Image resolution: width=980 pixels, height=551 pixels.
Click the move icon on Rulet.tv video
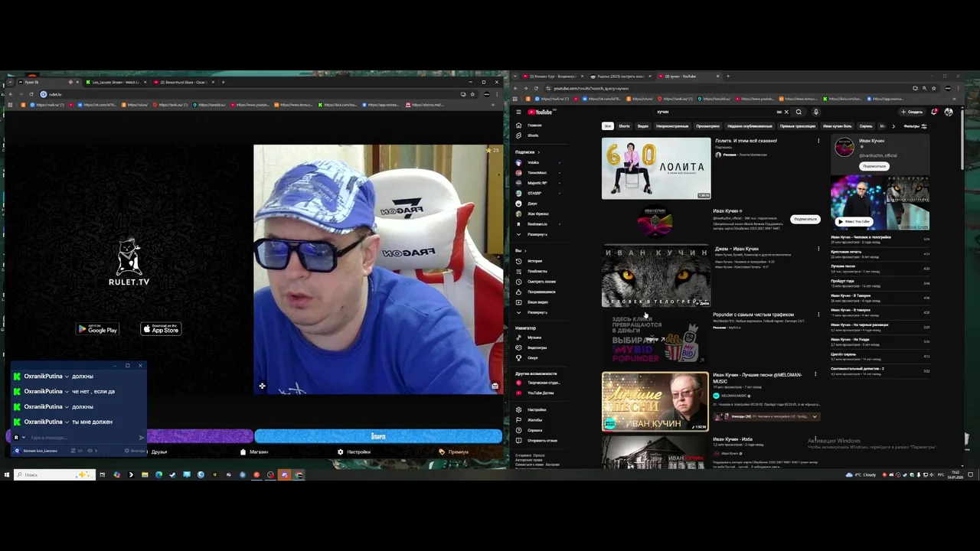(262, 386)
